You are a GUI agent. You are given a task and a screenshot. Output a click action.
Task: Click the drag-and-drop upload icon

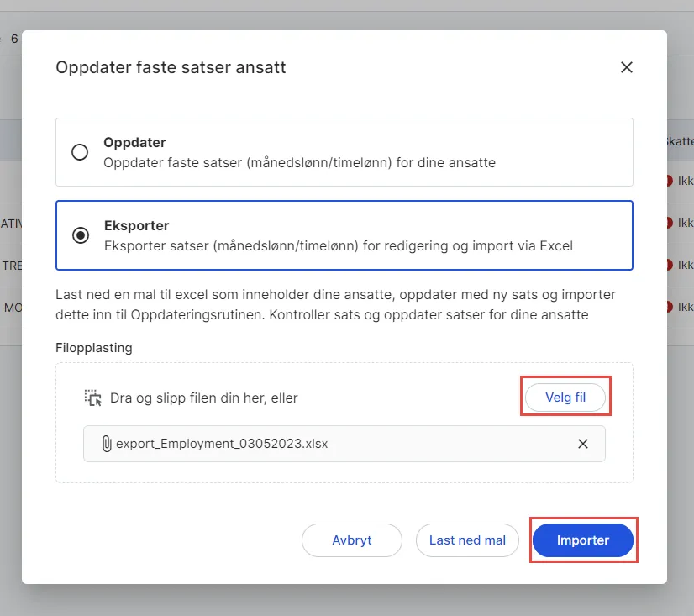92,397
